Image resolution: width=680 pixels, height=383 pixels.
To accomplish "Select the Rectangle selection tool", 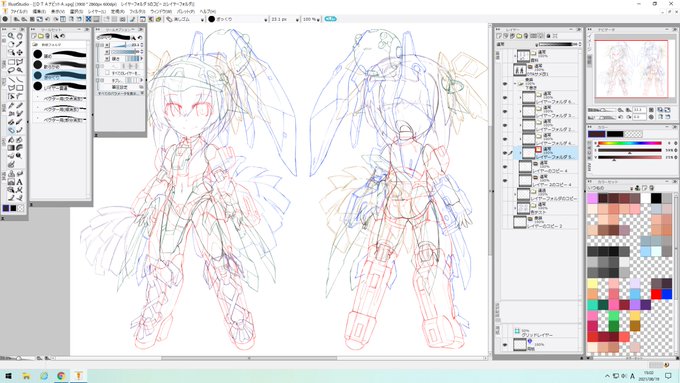I will [x=11, y=62].
